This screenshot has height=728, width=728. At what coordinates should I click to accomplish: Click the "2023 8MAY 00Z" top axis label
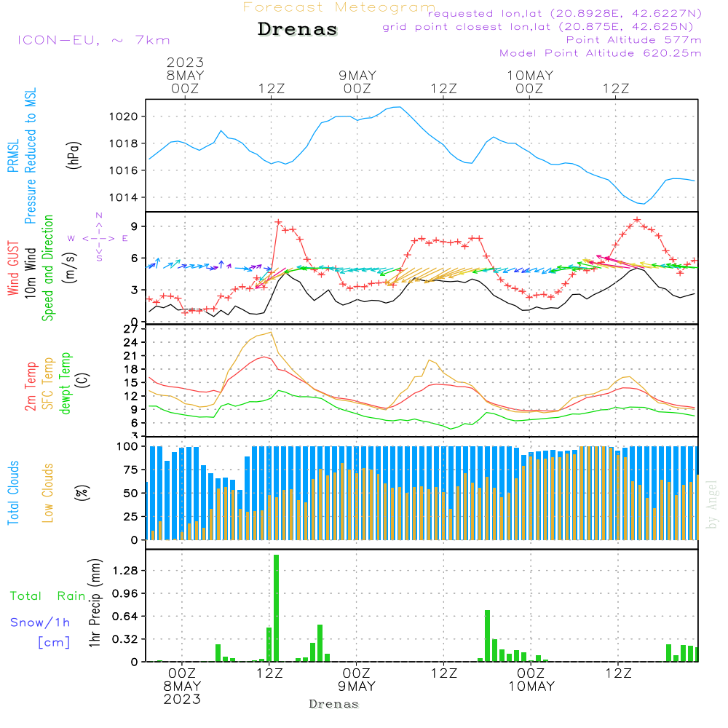(x=185, y=75)
